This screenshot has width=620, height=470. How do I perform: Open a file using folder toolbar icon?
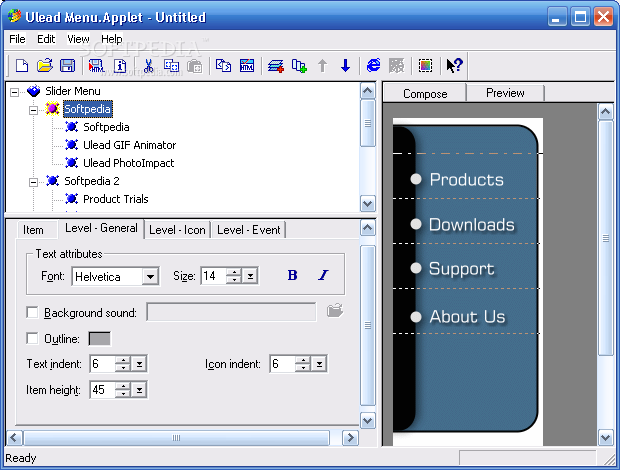coord(45,65)
